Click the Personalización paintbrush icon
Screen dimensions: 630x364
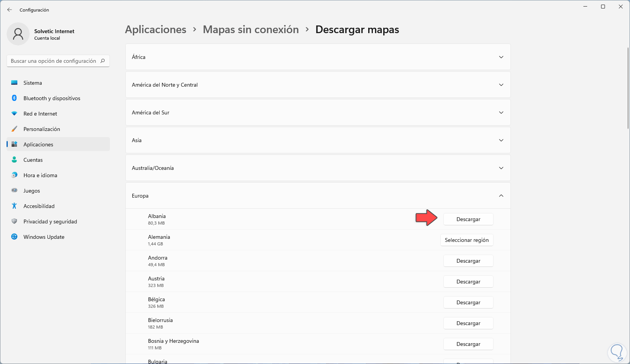point(14,129)
